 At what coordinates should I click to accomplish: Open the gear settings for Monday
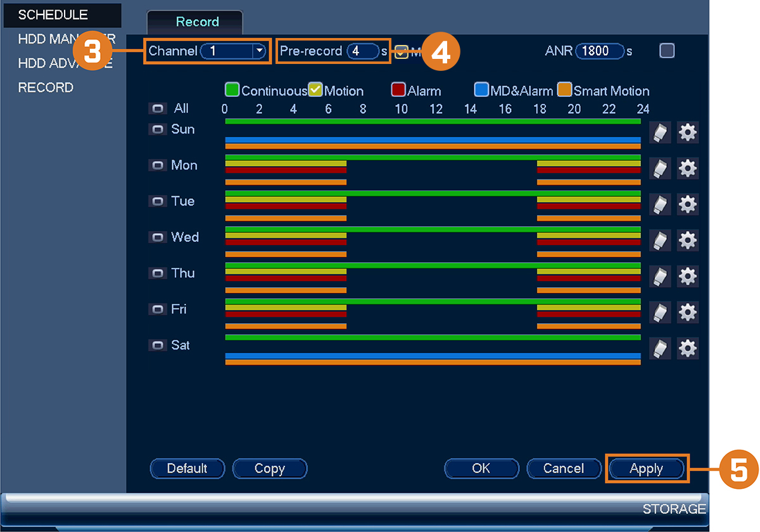[688, 168]
